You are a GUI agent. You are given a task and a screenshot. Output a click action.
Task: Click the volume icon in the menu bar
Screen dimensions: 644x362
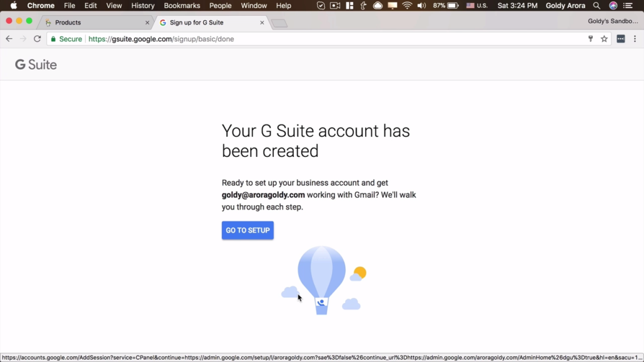tap(421, 6)
